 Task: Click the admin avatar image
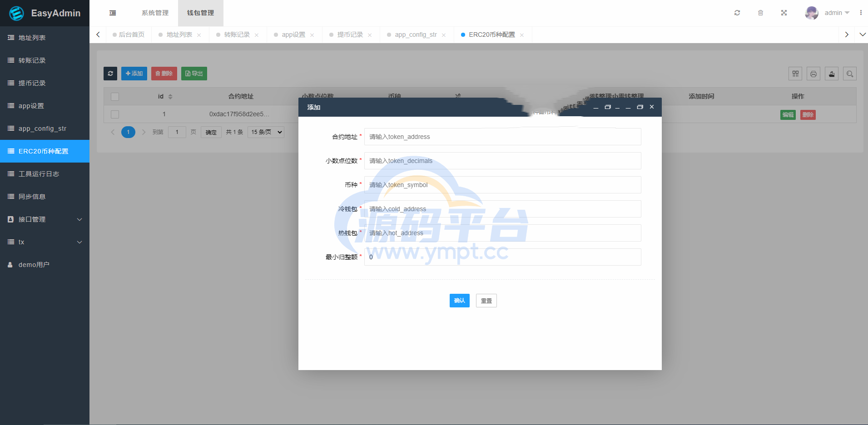[812, 13]
